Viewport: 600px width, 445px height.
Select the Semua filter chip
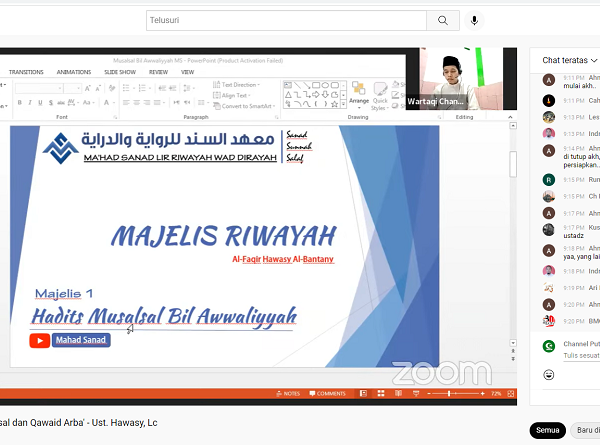[x=548, y=430]
